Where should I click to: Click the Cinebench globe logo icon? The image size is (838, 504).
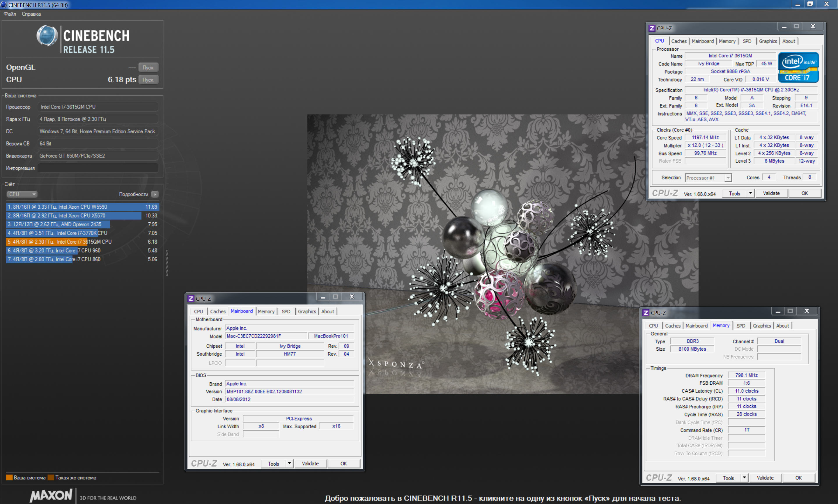tap(47, 36)
